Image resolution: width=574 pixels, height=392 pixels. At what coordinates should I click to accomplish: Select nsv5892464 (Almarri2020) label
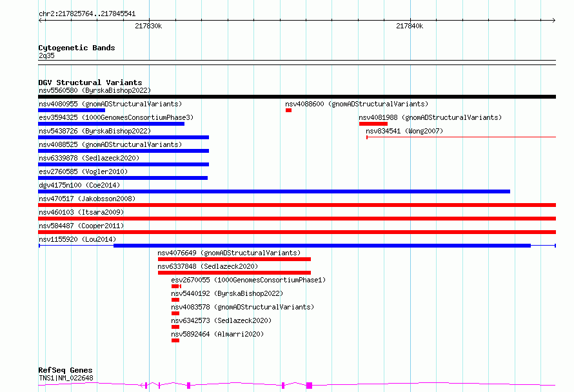pos(217,334)
